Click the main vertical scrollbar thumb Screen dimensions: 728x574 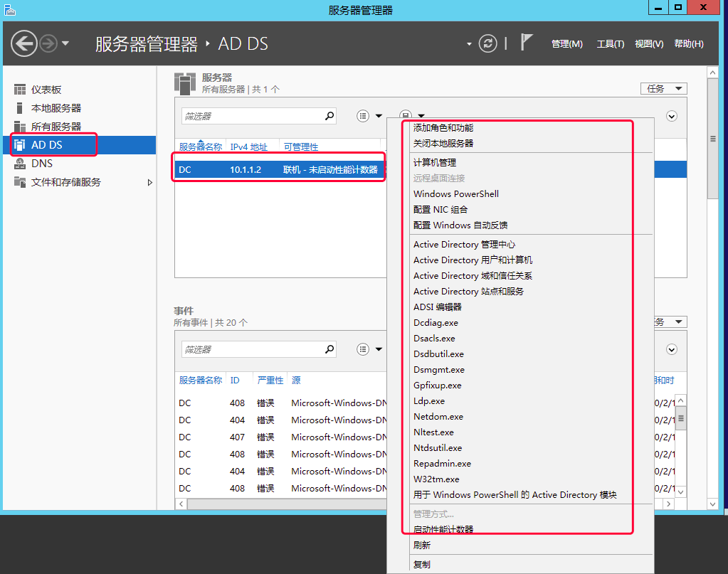pos(712,138)
